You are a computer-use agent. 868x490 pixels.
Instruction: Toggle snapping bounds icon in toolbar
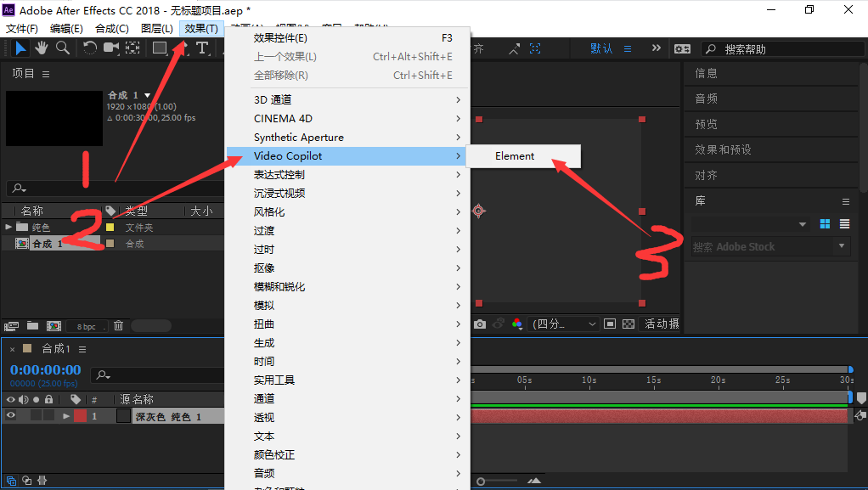535,48
